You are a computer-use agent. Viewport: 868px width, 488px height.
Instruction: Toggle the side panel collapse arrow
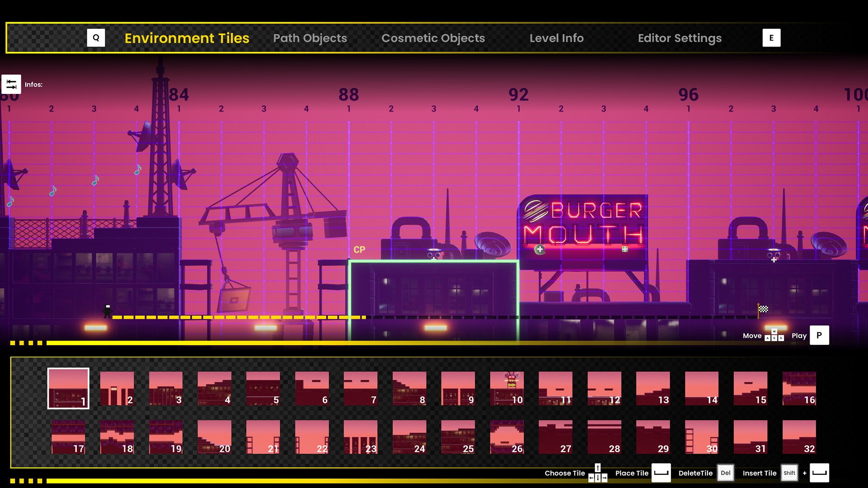tap(11, 84)
